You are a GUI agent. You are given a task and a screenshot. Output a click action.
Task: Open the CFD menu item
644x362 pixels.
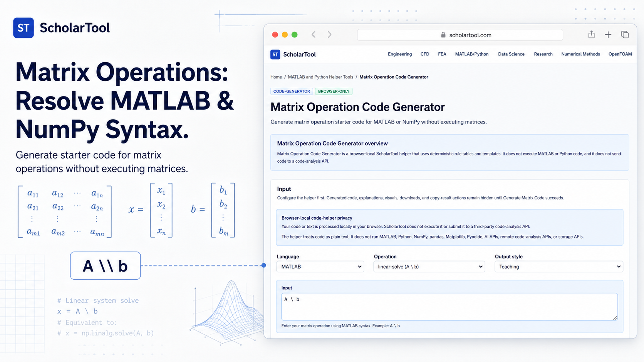pyautogui.click(x=425, y=54)
